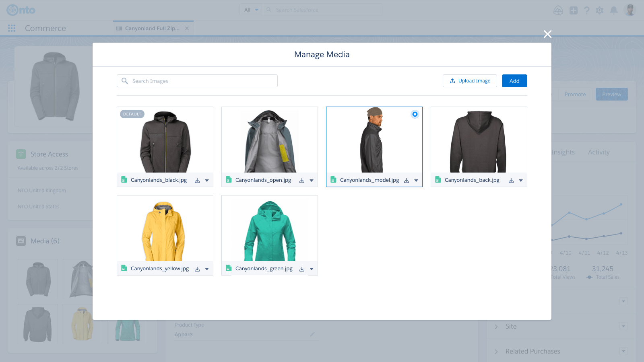Click the Upload Image button
Image resolution: width=644 pixels, height=362 pixels.
(470, 81)
